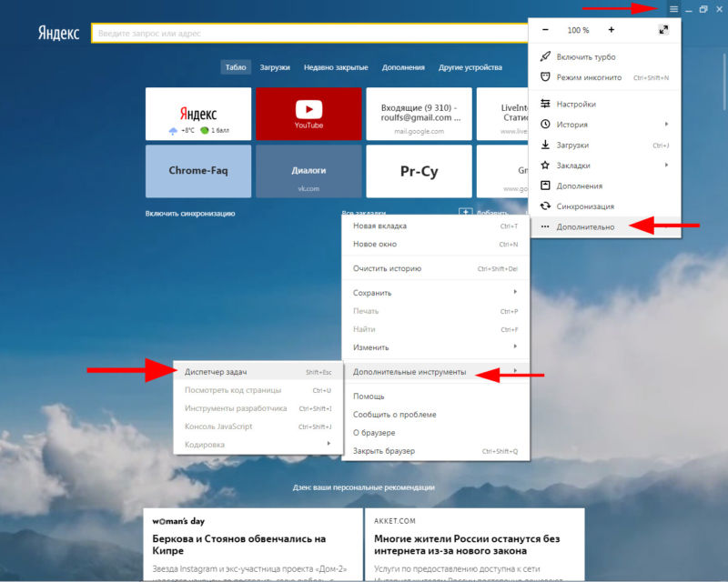Image resolution: width=728 pixels, height=582 pixels.
Task: Click the zoom out minus button
Action: 545,30
